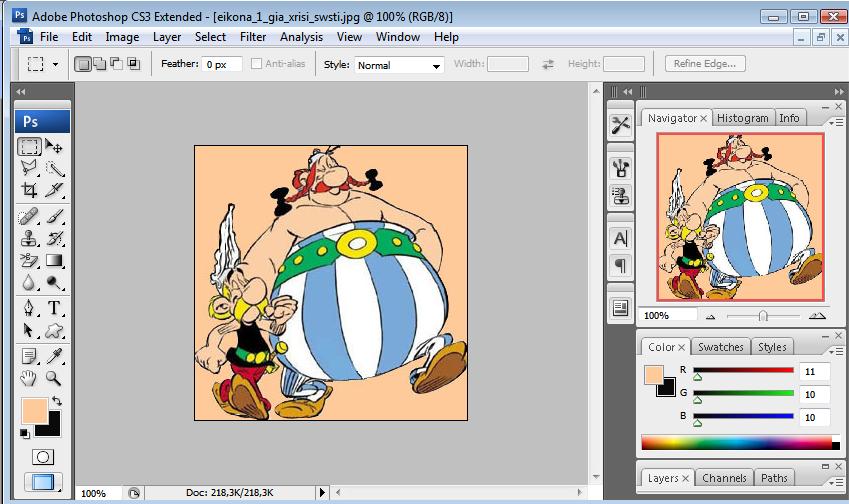849x504 pixels.
Task: Select the Rectangular Marquee tool
Action: click(29, 147)
